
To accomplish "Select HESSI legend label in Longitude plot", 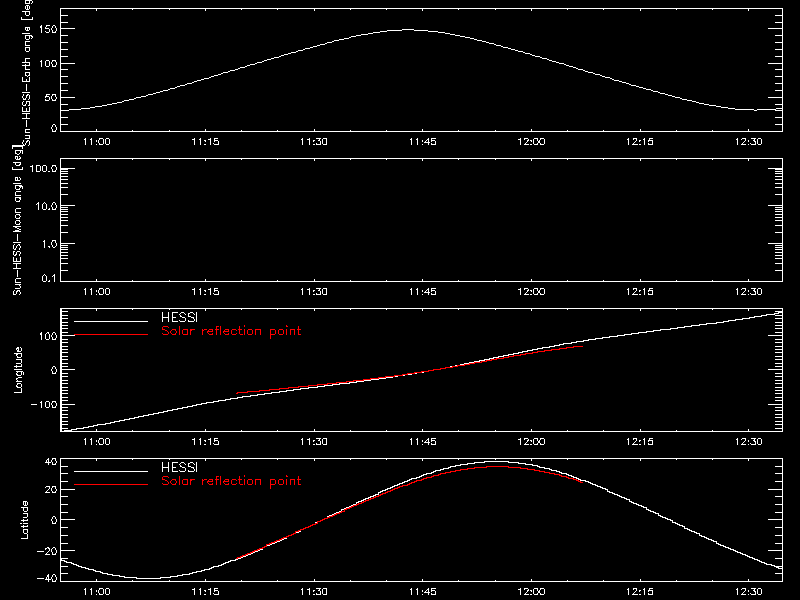I will (179, 317).
